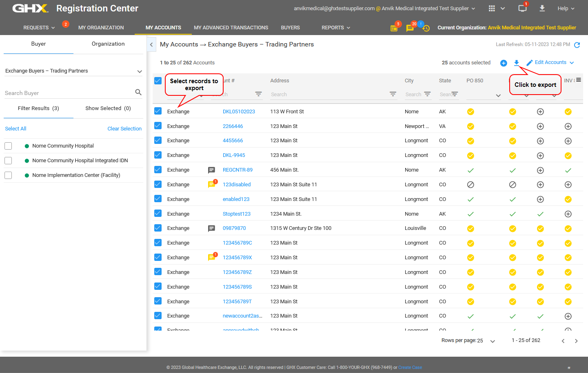Click the Clear Selection link
This screenshot has width=588, height=373.
pos(124,129)
